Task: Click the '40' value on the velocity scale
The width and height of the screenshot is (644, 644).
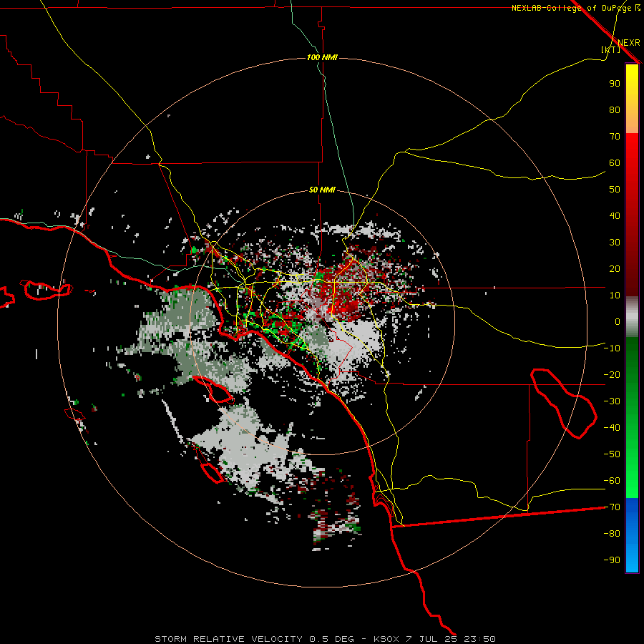Action: 615,216
